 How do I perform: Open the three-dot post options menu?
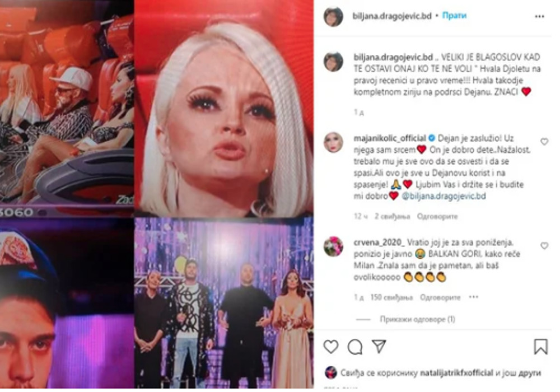tap(539, 16)
